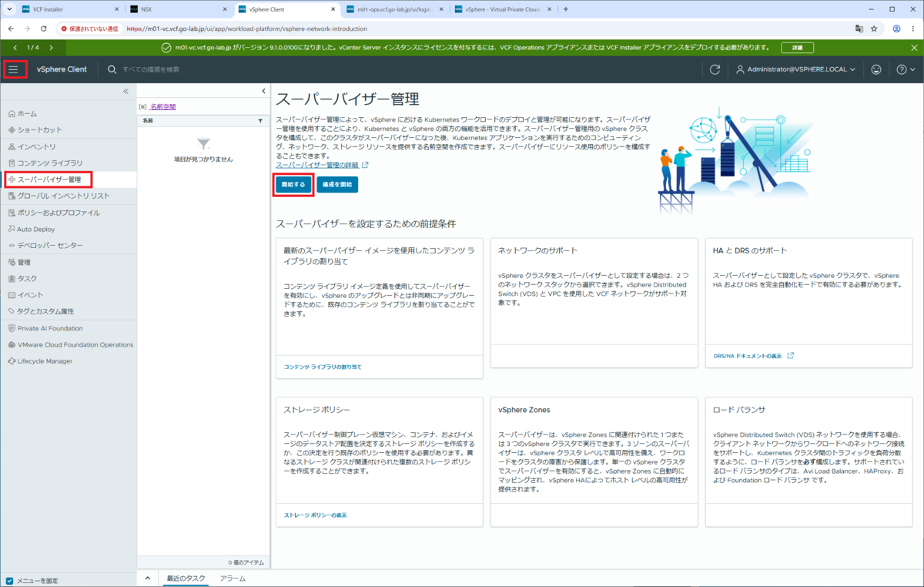This screenshot has width=924, height=587.
Task: Reload the page in browser
Action: pos(44,29)
